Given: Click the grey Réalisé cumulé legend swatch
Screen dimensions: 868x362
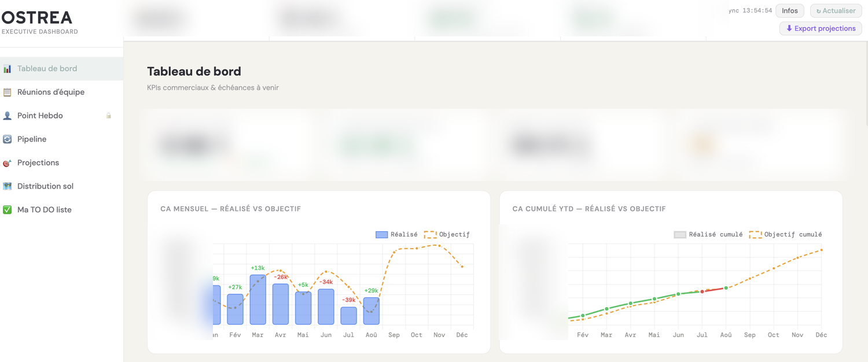Looking at the screenshot, I should 680,235.
